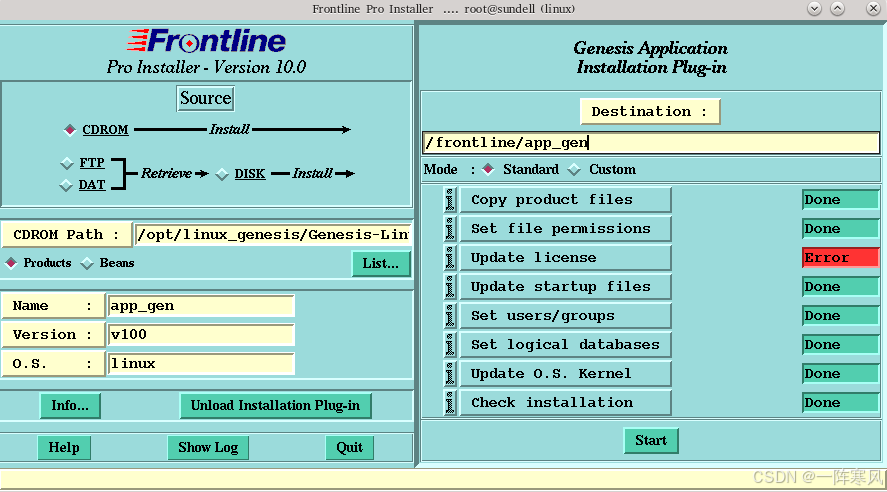Set Mode to Custom
Image resolution: width=887 pixels, height=492 pixels.
574,169
